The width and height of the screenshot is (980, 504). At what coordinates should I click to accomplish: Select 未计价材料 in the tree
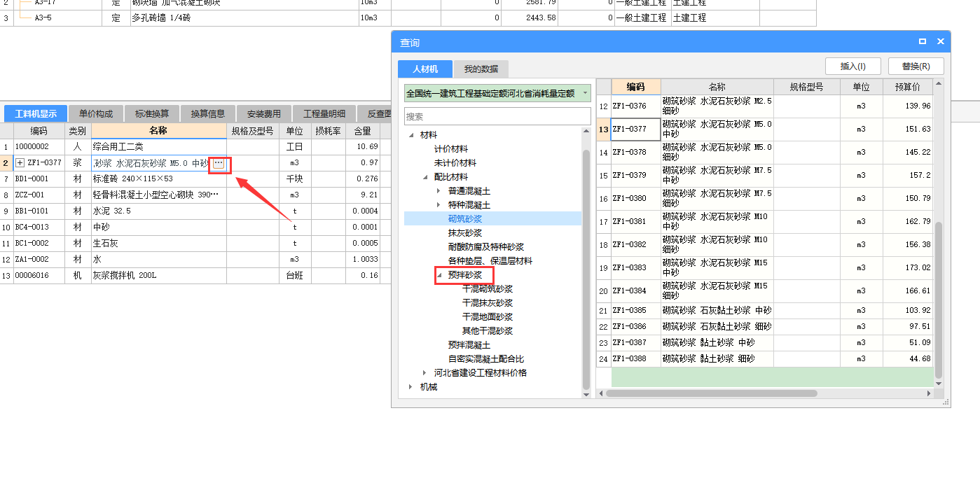(x=455, y=163)
